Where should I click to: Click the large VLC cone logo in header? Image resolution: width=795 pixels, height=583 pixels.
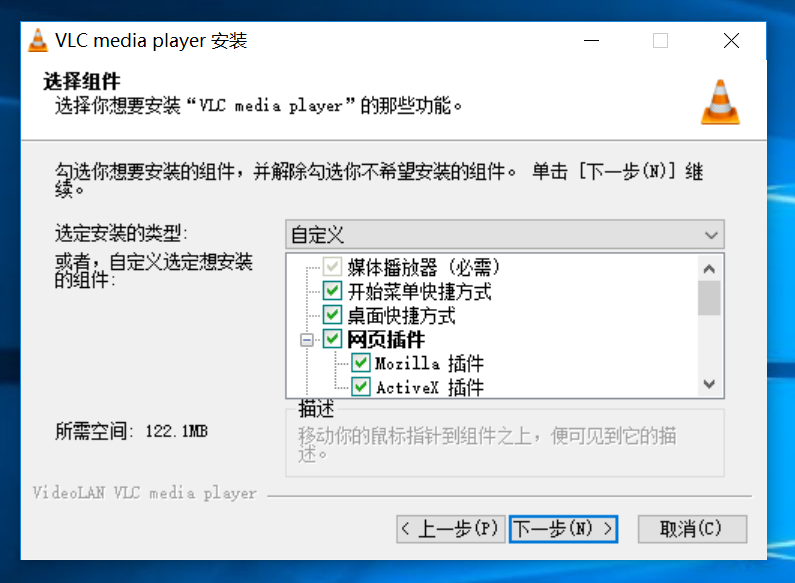coord(720,102)
